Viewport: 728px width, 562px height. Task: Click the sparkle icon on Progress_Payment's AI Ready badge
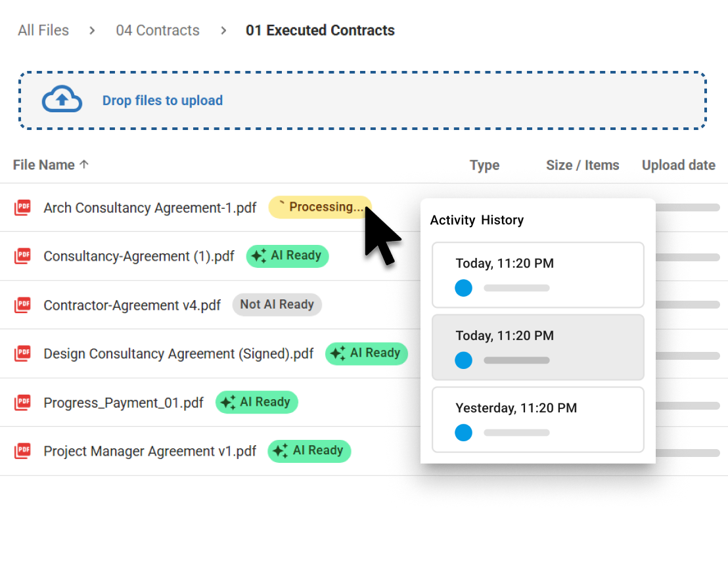pyautogui.click(x=227, y=402)
